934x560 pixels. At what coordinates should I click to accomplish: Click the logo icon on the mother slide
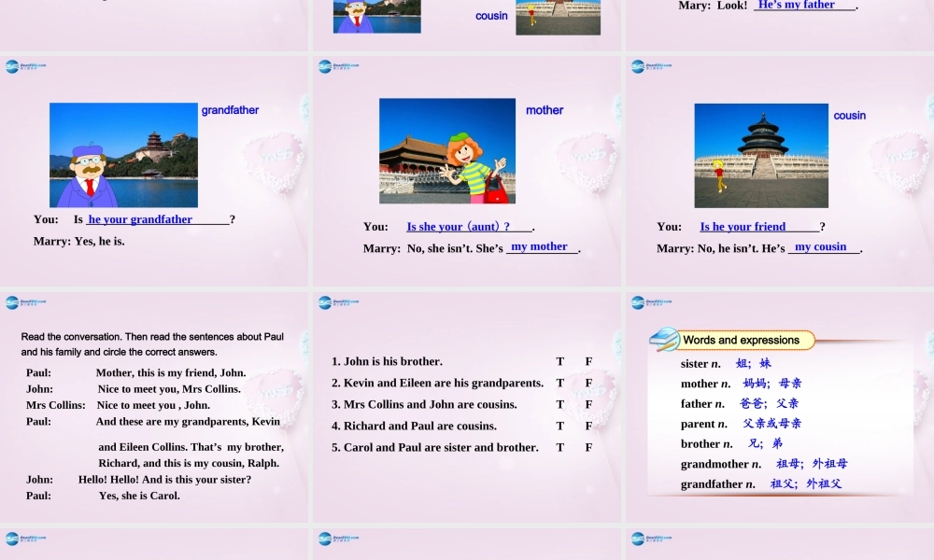click(x=338, y=66)
